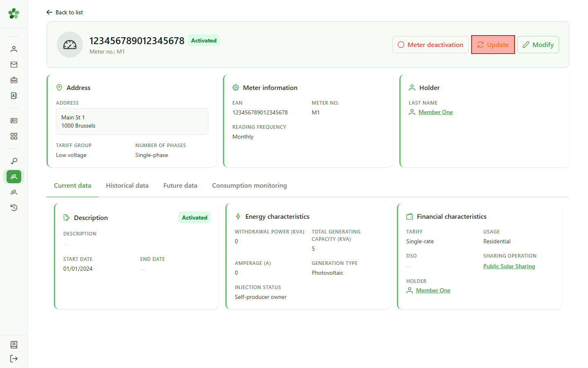Screen dimensions: 588x368
Task: Click the round meter gauge icon in header
Action: 70,45
